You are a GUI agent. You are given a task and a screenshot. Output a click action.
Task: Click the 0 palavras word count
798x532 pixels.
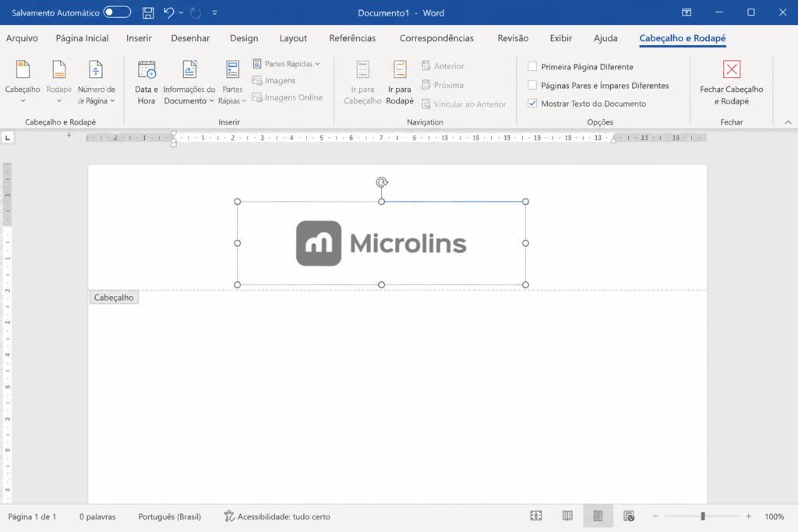97,516
